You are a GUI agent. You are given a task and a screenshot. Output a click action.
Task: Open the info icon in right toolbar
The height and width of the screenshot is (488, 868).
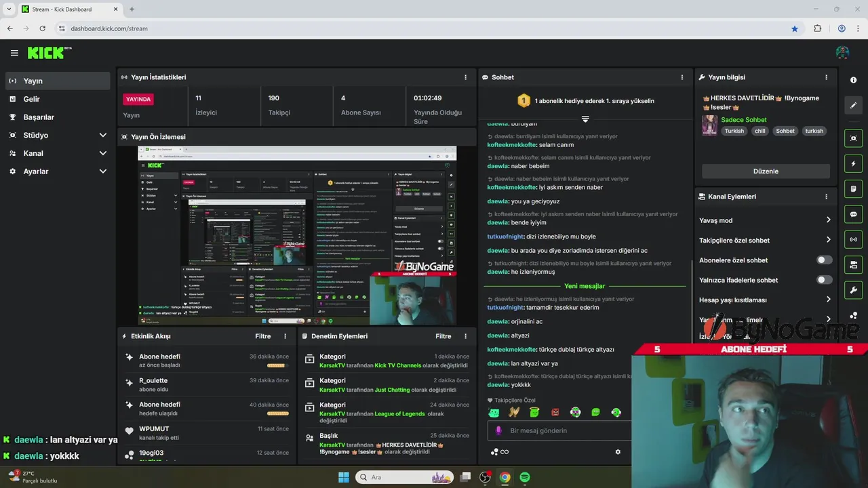coord(853,80)
